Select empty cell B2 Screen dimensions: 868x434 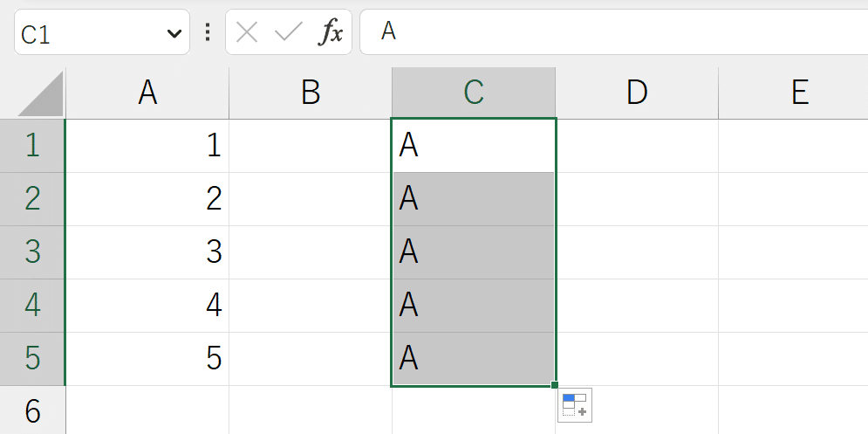(311, 199)
